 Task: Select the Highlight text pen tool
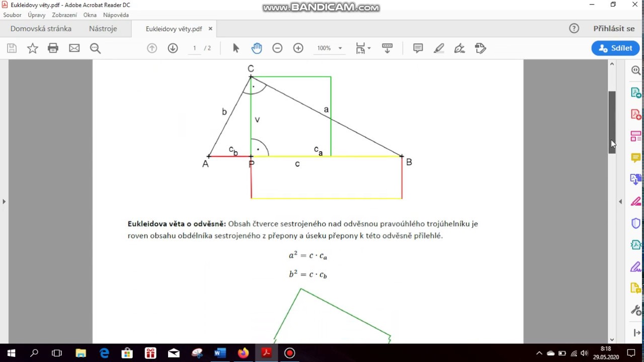point(439,48)
